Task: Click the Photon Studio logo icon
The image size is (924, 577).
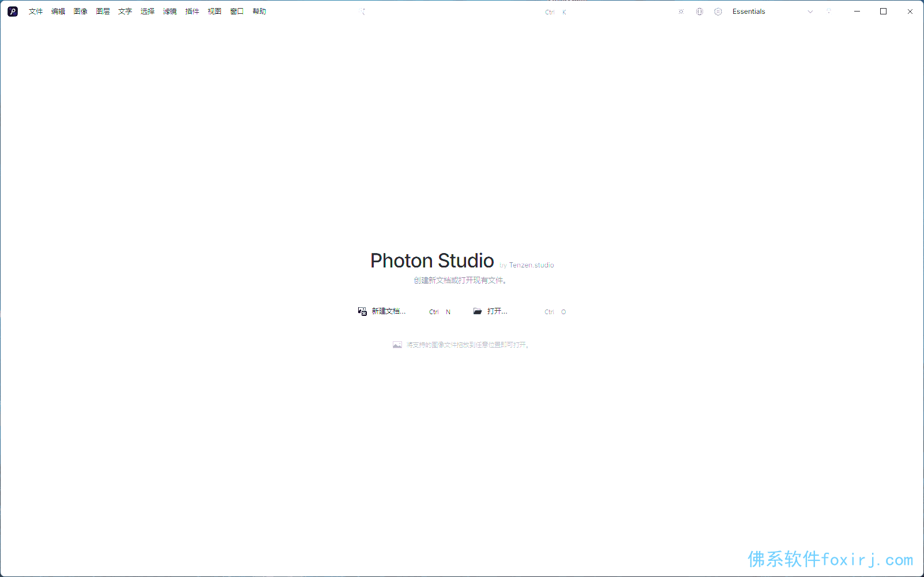Action: pos(13,12)
